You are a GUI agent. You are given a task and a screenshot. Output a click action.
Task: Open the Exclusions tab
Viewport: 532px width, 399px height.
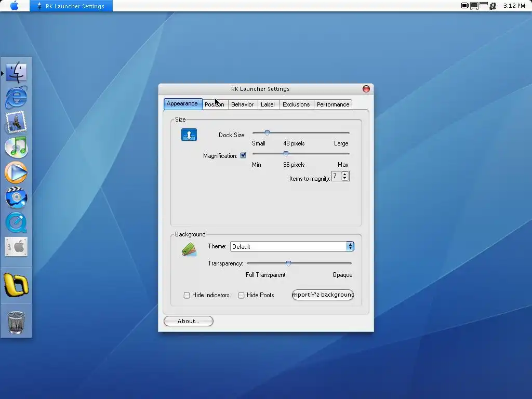[296, 104]
